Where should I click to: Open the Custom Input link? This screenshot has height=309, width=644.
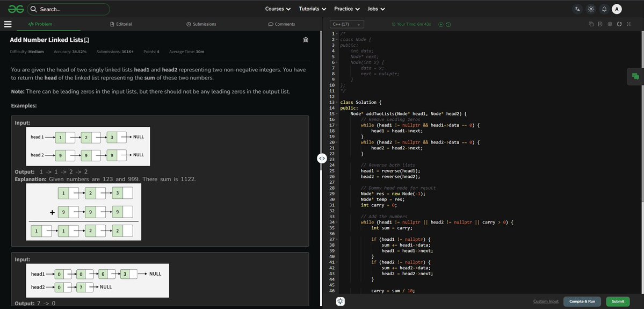pyautogui.click(x=546, y=301)
